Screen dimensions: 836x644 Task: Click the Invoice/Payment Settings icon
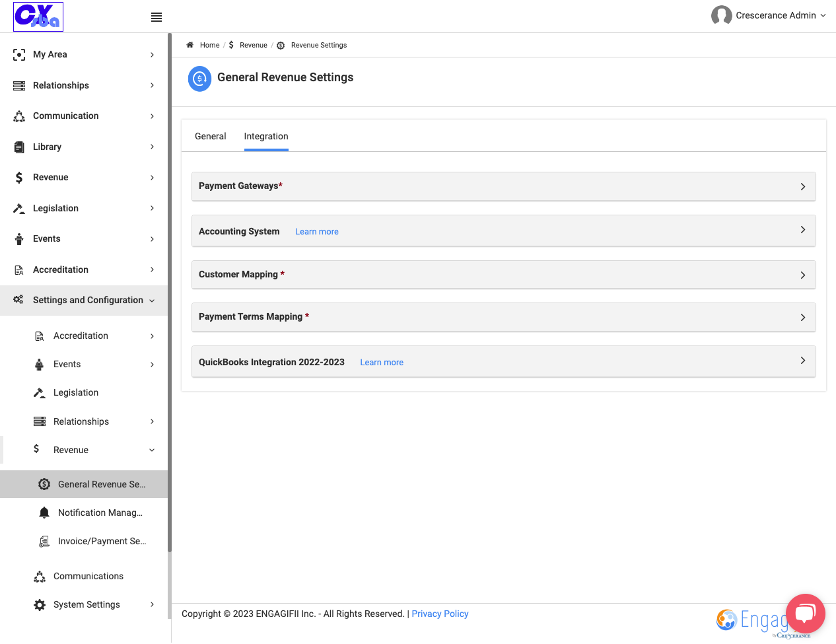[x=44, y=542]
